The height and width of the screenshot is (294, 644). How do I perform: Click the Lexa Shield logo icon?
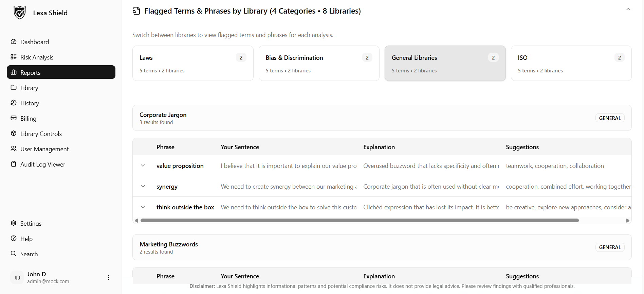(x=20, y=13)
